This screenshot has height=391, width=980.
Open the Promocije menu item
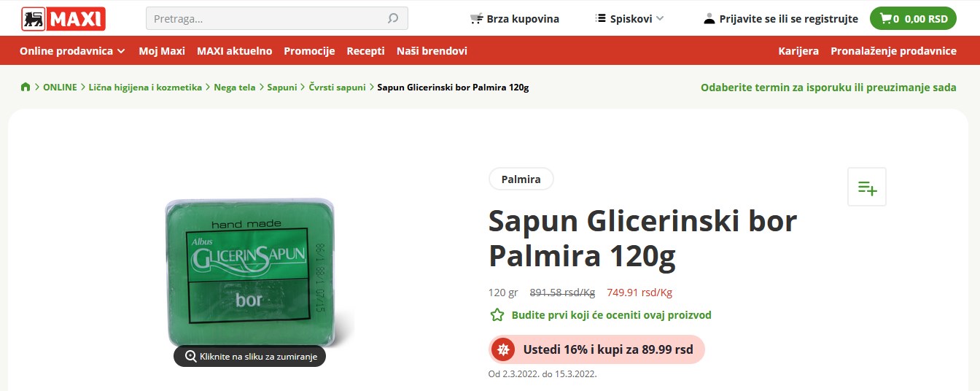pos(309,51)
